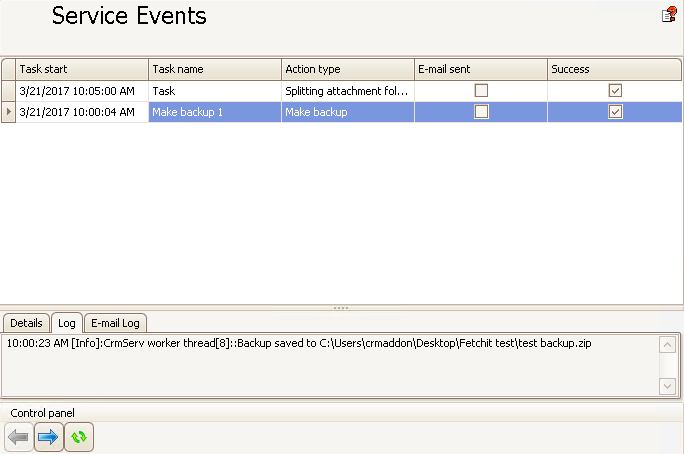Viewport: 684px width, 454px height.
Task: Select the 'Splitting attachment fol...' cell
Action: 348,91
